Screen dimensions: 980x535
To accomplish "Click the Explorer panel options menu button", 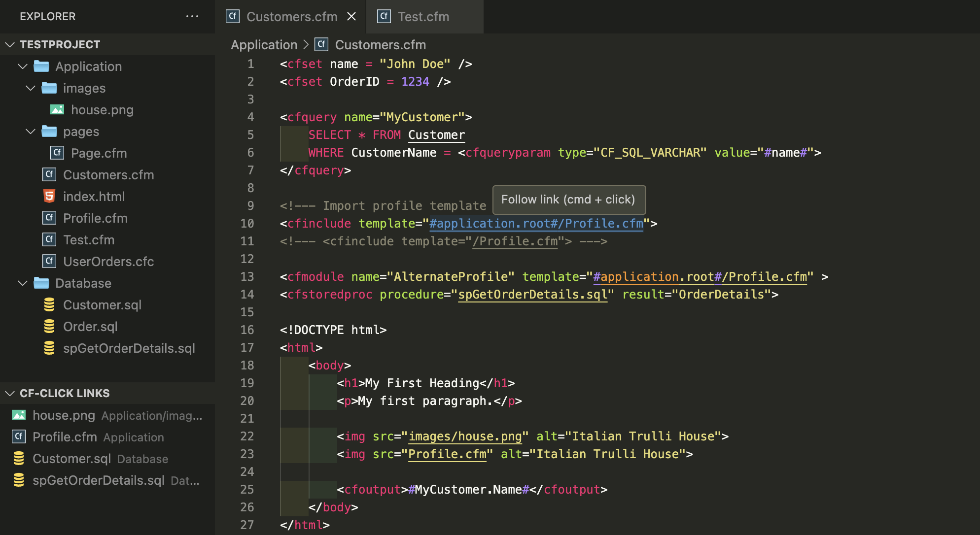I will 193,15.
